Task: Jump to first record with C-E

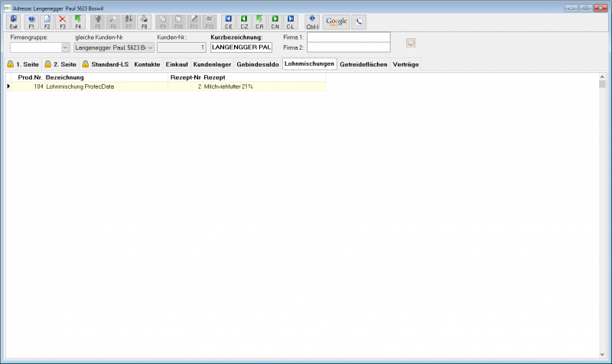Action: [228, 22]
